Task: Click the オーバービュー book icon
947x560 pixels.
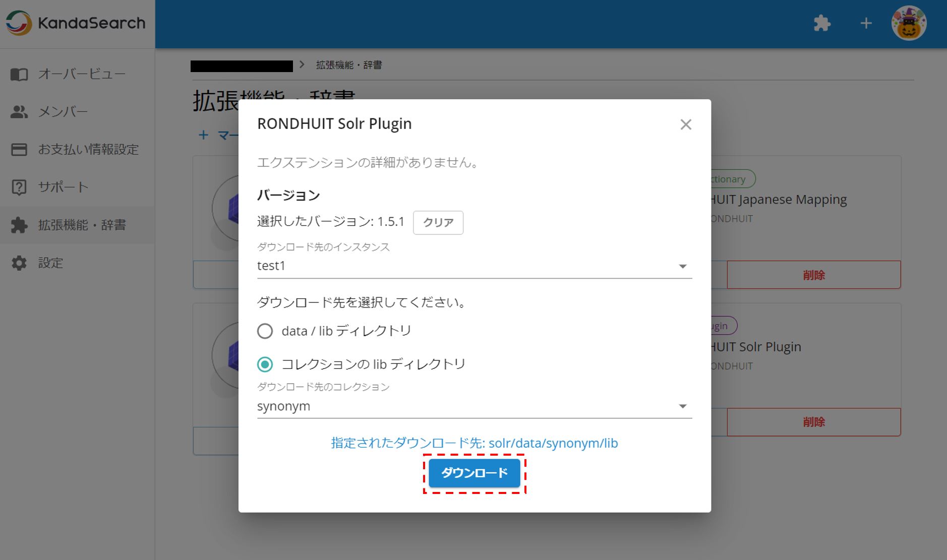Action: point(19,75)
